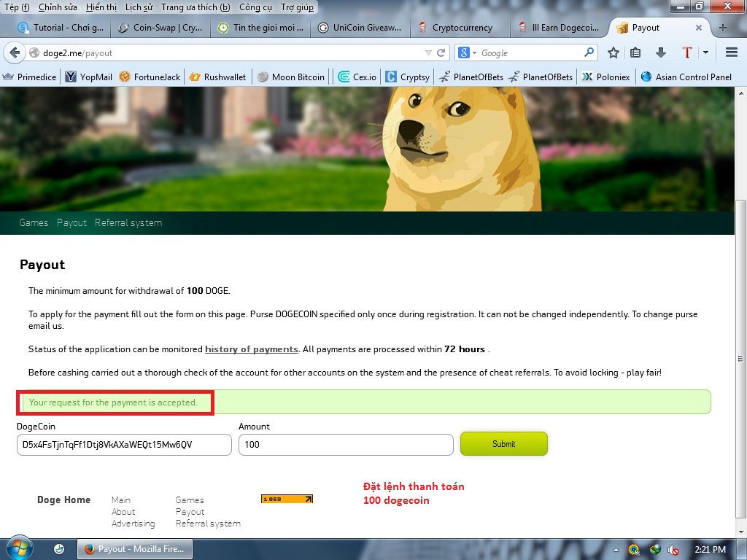This screenshot has width=747, height=560.
Task: Click inside the Amount input field
Action: [x=346, y=444]
